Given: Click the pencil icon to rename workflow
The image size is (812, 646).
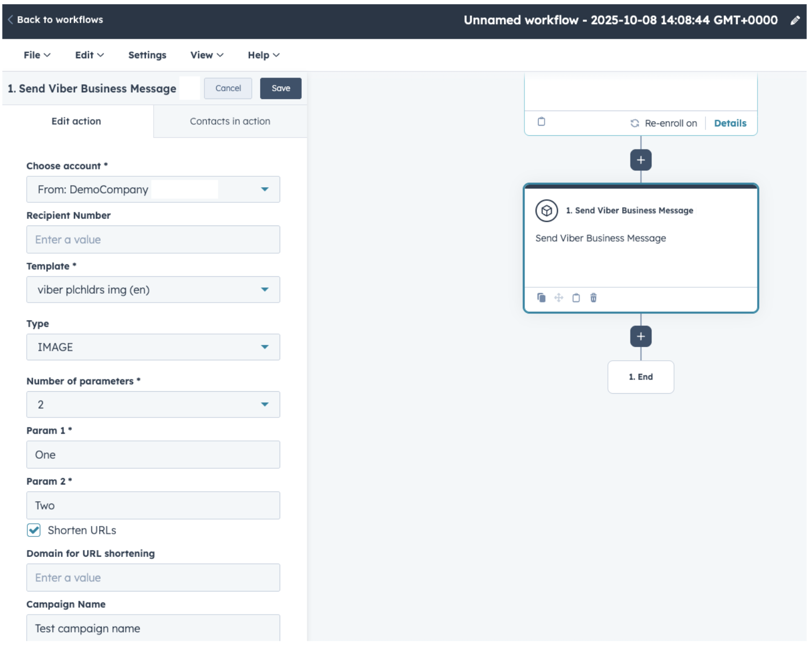Looking at the screenshot, I should [795, 20].
